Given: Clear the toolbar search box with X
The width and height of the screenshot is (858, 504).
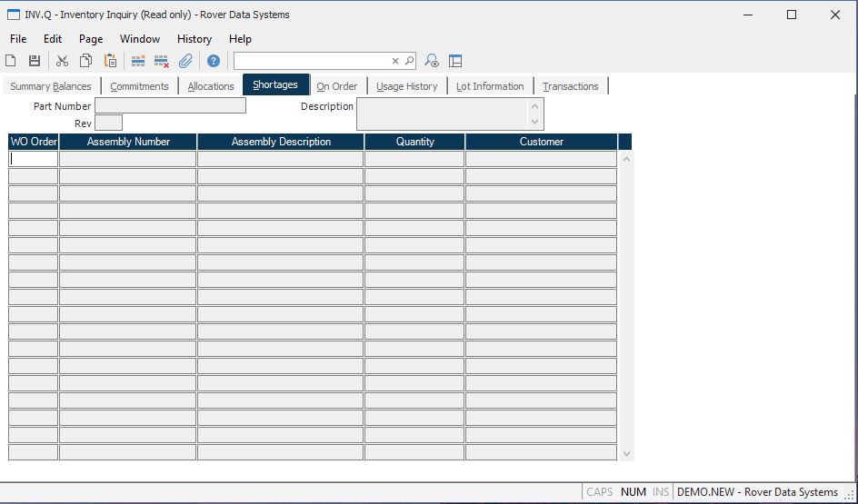Looking at the screenshot, I should pyautogui.click(x=395, y=61).
